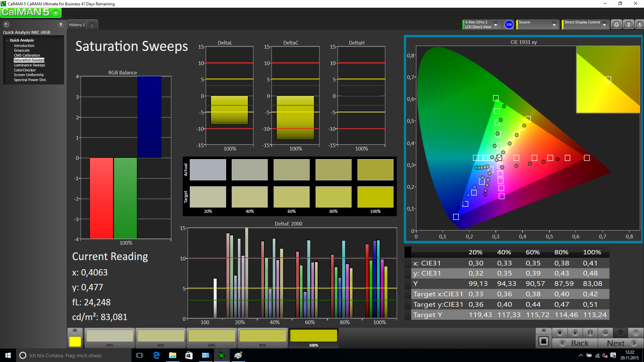Click the CalMAN taskbar icon

click(x=222, y=355)
